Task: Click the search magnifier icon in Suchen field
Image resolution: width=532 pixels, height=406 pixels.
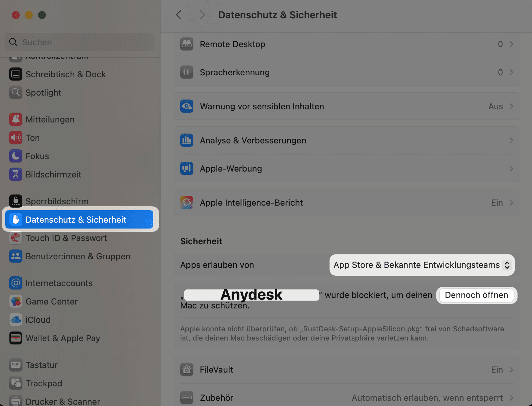Action: coord(13,42)
